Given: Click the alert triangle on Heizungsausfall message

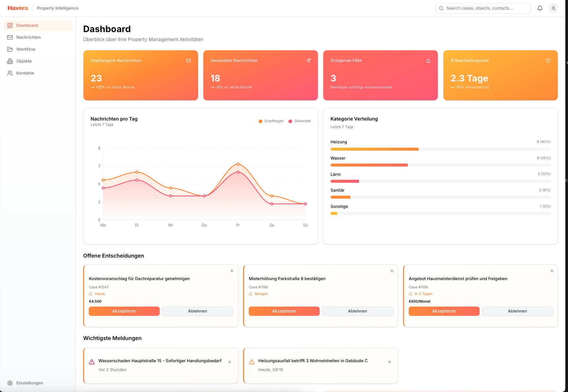Looking at the screenshot, I should click(252, 361).
